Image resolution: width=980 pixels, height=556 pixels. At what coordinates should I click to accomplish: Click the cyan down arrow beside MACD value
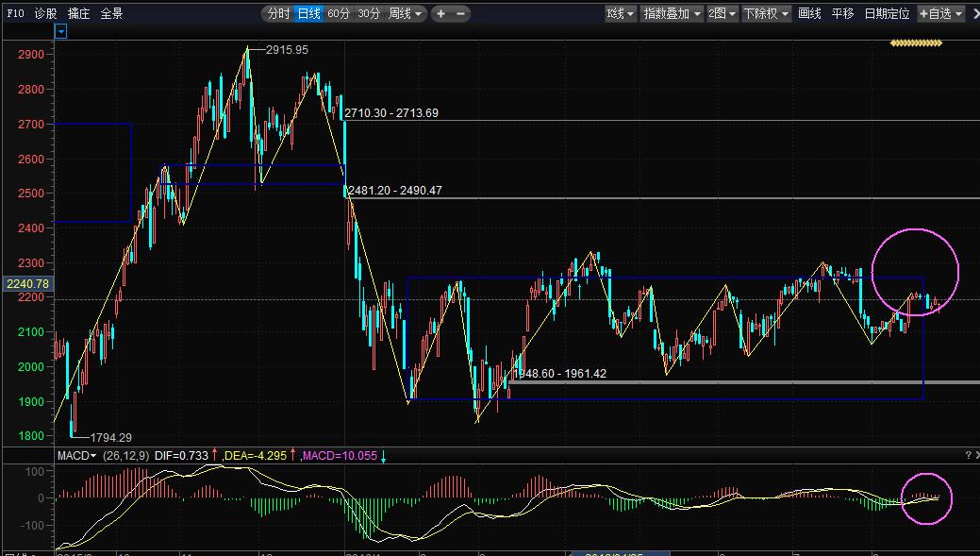click(383, 456)
